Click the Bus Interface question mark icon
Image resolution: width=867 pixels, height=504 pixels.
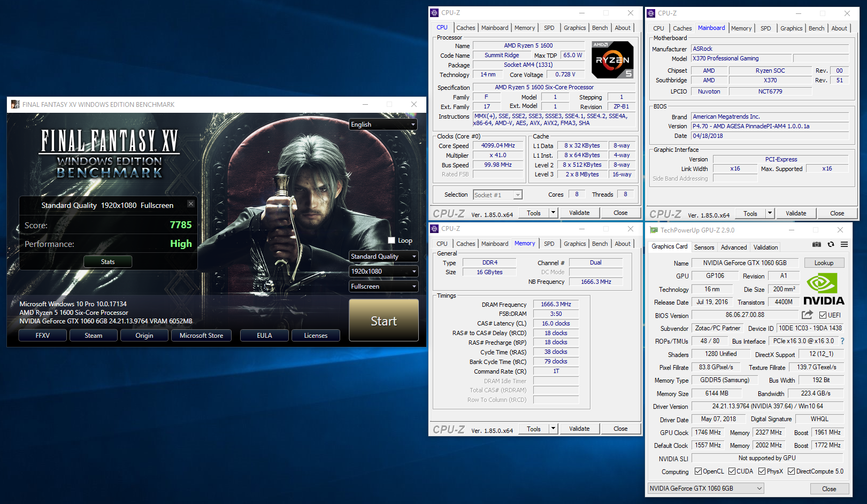click(x=842, y=341)
